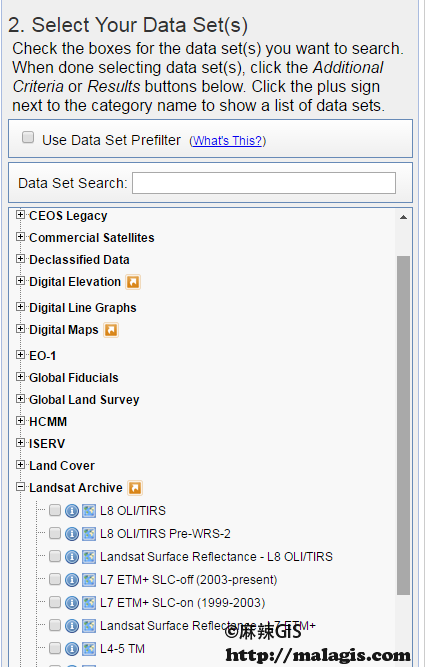
Task: Open the What's This? link
Action: [227, 141]
